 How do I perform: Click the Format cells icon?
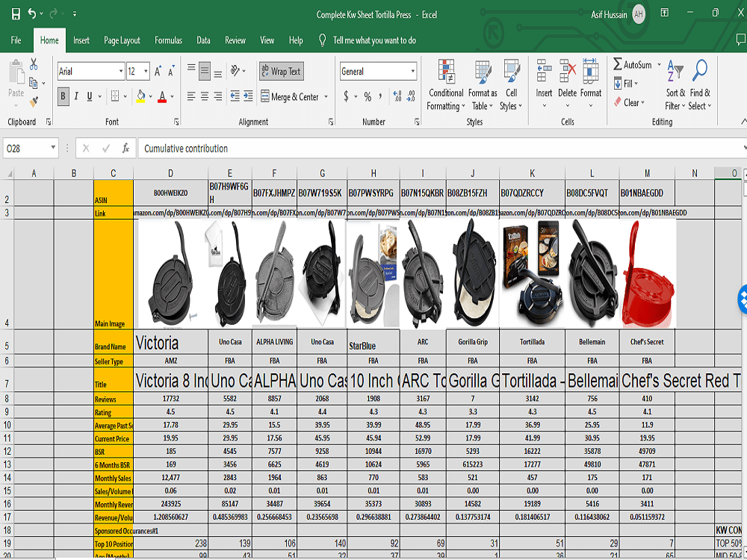[591, 71]
